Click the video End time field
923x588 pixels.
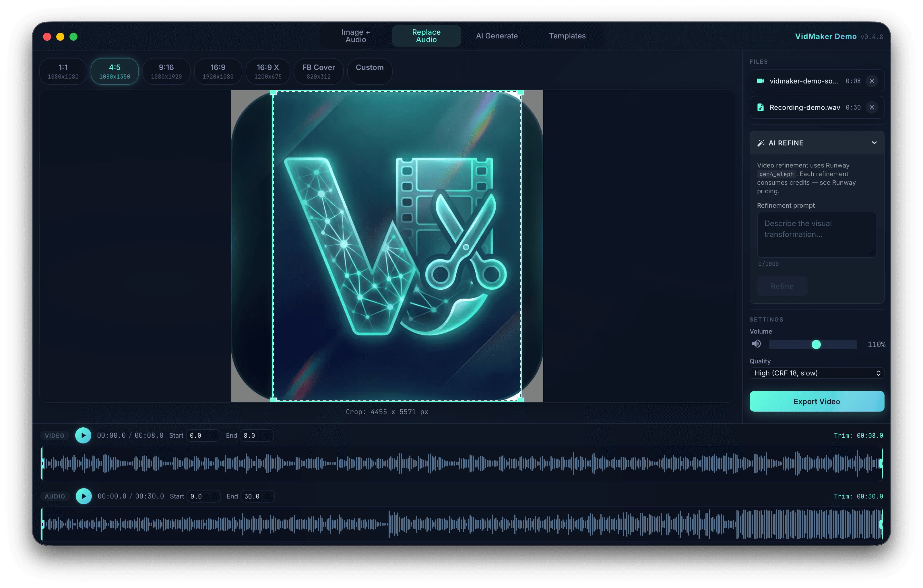(256, 435)
